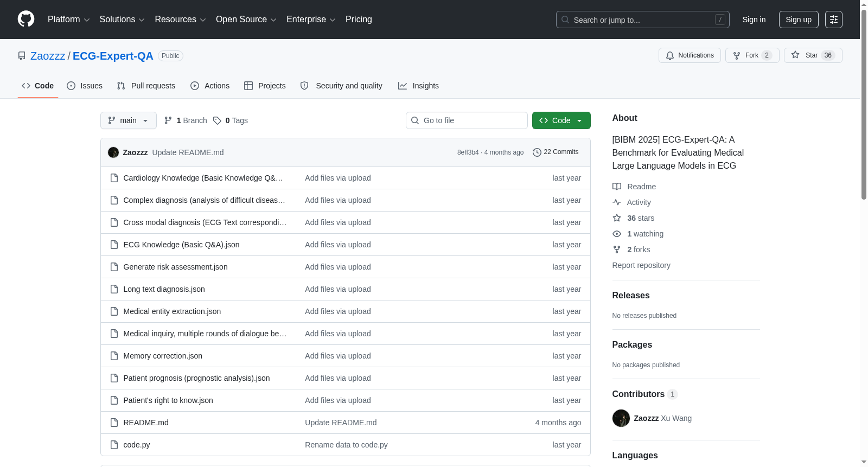This screenshot has height=467, width=868.
Task: Open the Enterprise dropdown menu
Action: point(311,20)
